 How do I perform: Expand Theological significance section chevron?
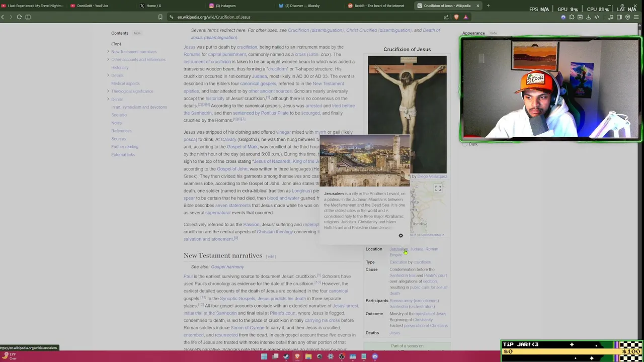click(108, 91)
